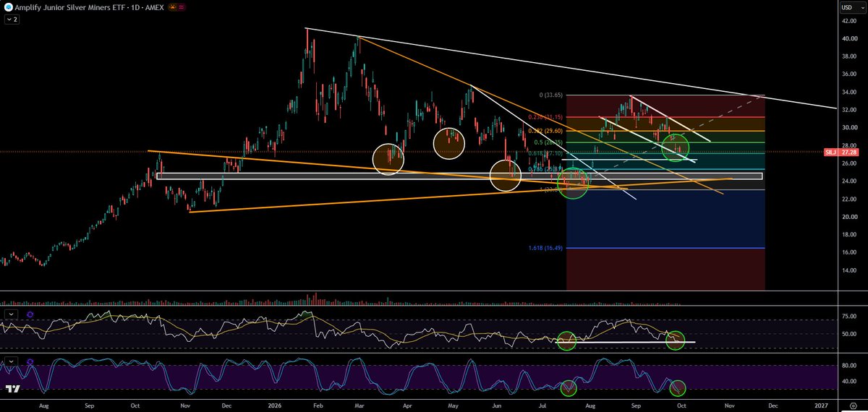Click the 20.00 price scale label
Screen dimensions: 868x412
[x=848, y=217]
